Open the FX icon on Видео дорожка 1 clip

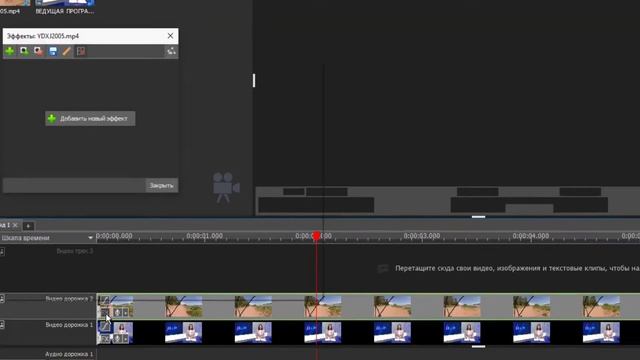click(105, 339)
